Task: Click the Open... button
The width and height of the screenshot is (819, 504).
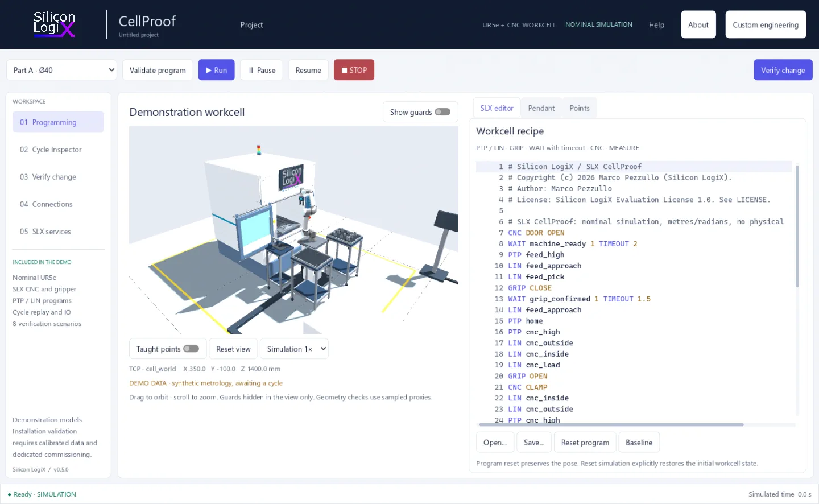Action: (495, 443)
